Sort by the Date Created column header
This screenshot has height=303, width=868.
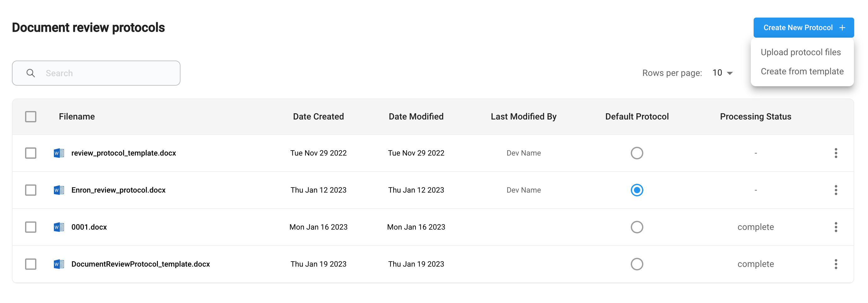click(x=318, y=117)
